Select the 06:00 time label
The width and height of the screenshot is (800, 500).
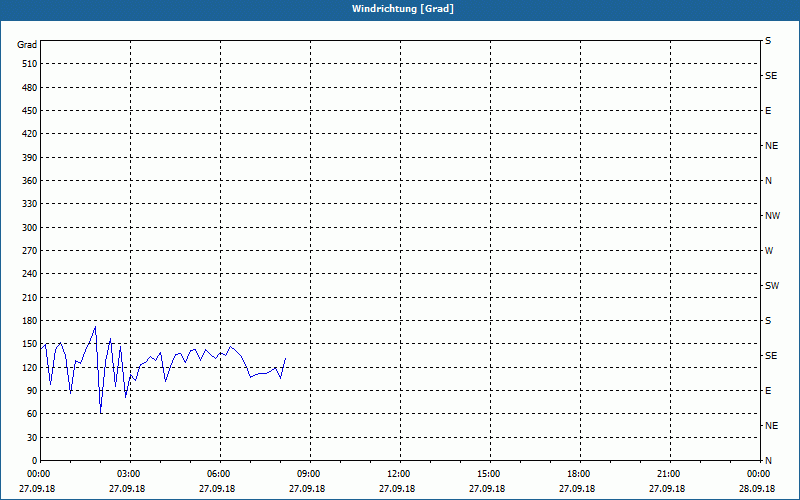[218, 474]
